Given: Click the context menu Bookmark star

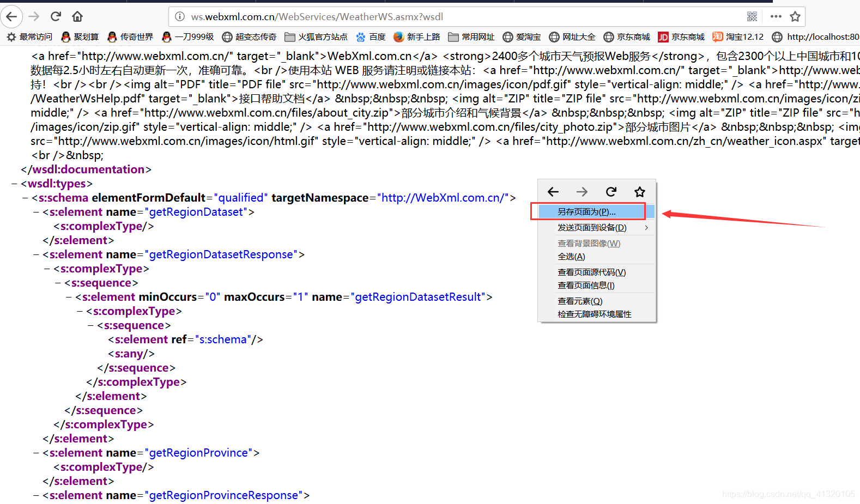Looking at the screenshot, I should pos(640,192).
